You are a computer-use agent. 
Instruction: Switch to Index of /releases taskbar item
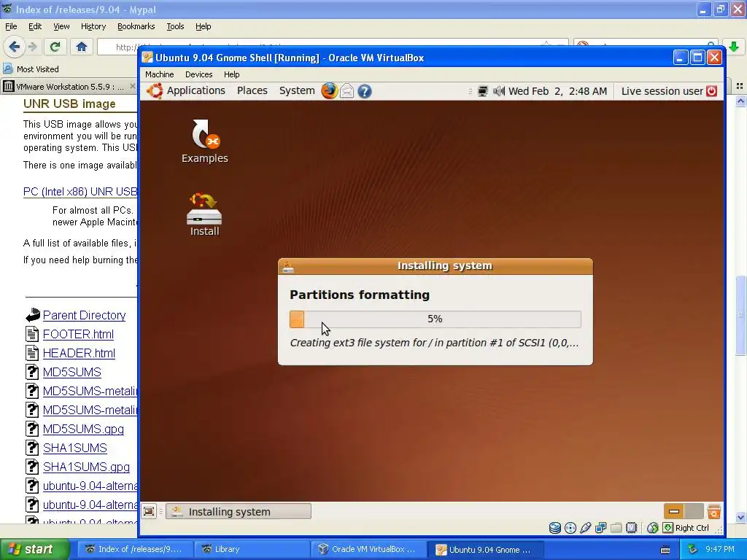click(x=136, y=549)
